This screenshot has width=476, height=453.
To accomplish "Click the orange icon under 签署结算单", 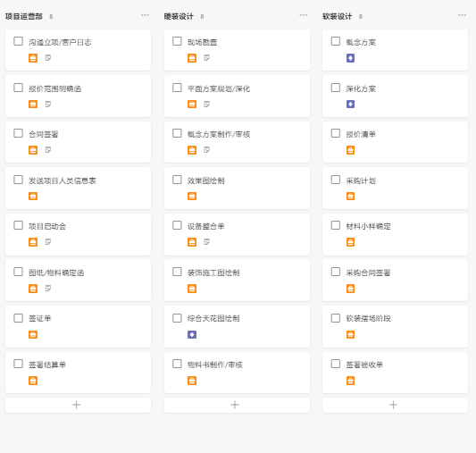I will pos(33,381).
